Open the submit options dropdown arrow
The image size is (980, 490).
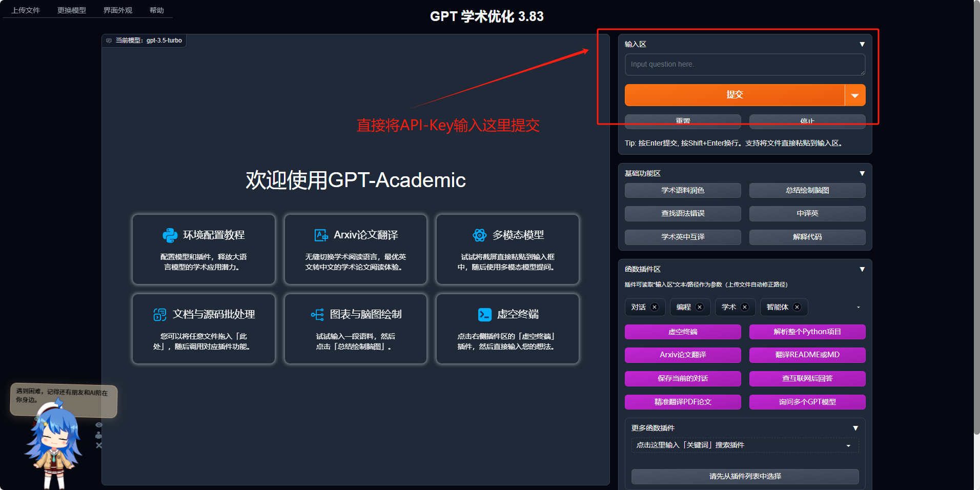click(x=855, y=95)
